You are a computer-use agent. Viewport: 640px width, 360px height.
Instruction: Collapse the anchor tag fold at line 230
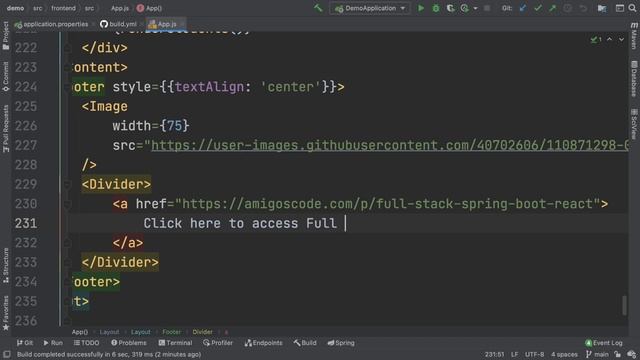coord(67,204)
